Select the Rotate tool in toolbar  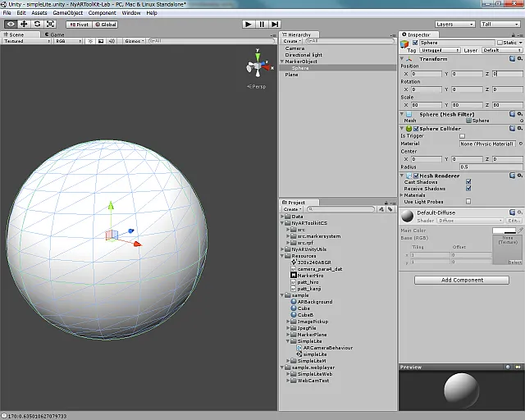point(37,24)
